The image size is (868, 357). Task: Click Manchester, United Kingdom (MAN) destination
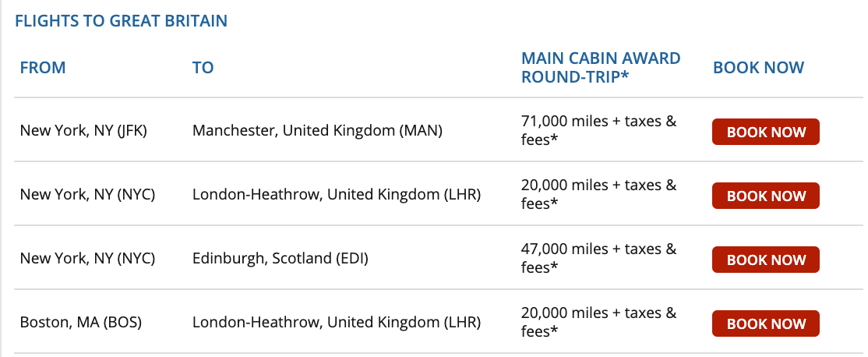[x=318, y=131]
